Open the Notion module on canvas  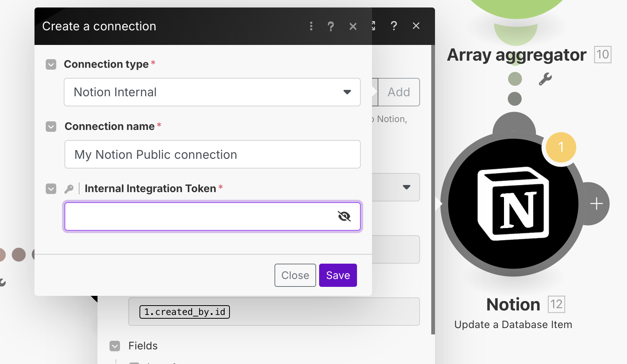(x=513, y=204)
